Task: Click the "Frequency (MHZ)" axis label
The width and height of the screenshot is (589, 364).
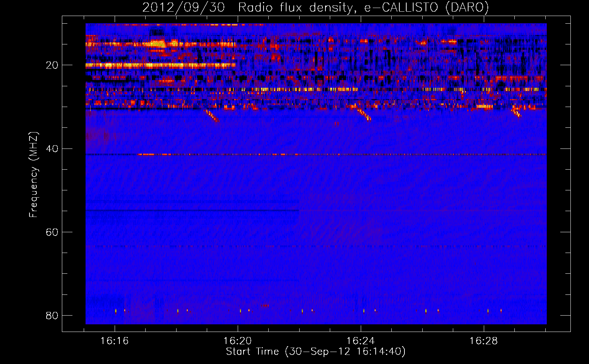Action: [33, 175]
